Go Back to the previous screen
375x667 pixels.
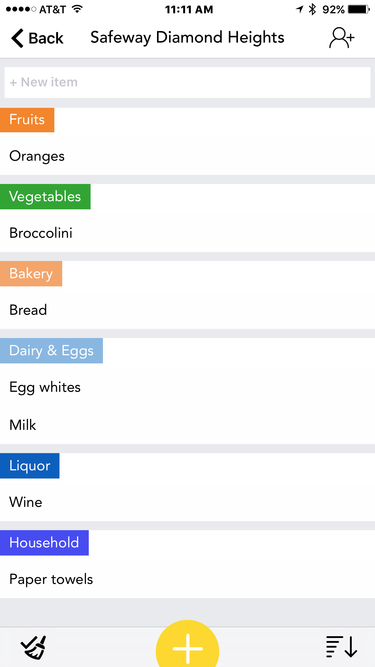(x=37, y=38)
